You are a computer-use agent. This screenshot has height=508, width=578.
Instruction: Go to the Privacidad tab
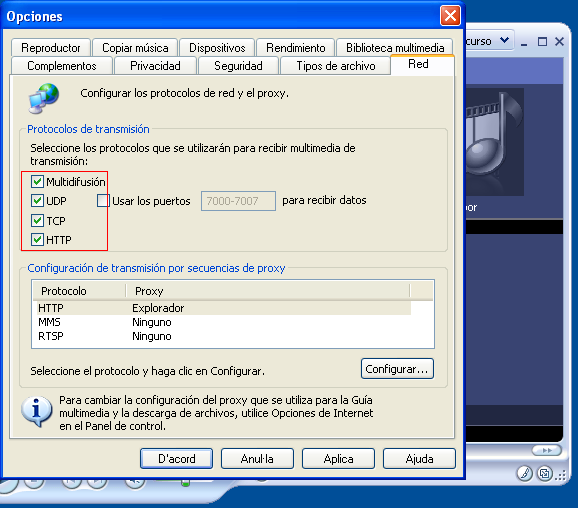pos(155,66)
